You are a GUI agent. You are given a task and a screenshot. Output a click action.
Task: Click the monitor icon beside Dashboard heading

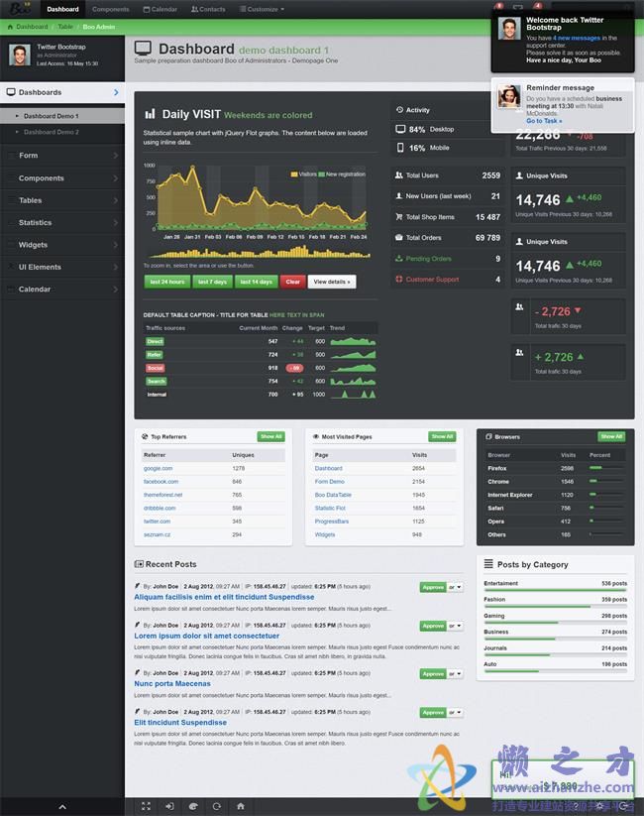point(144,49)
